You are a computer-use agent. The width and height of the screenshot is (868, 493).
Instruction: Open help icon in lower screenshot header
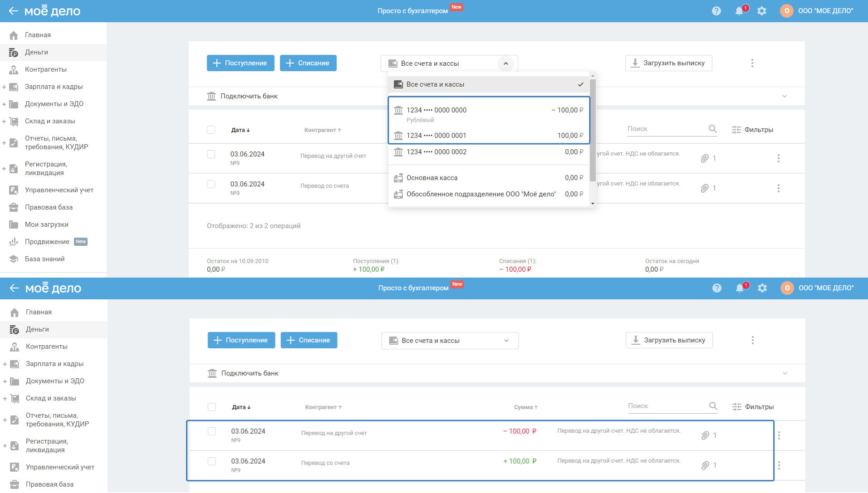point(717,288)
